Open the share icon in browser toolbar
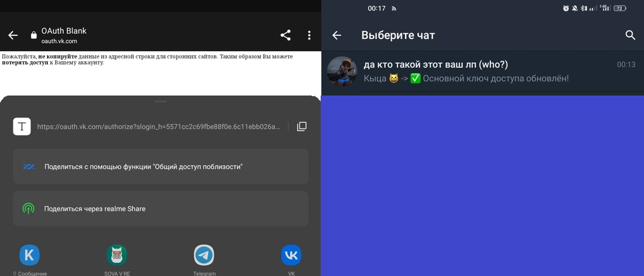 tap(285, 35)
